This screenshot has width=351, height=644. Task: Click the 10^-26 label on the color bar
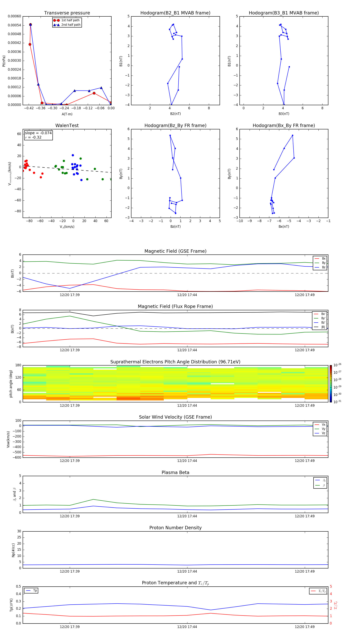coord(337,365)
